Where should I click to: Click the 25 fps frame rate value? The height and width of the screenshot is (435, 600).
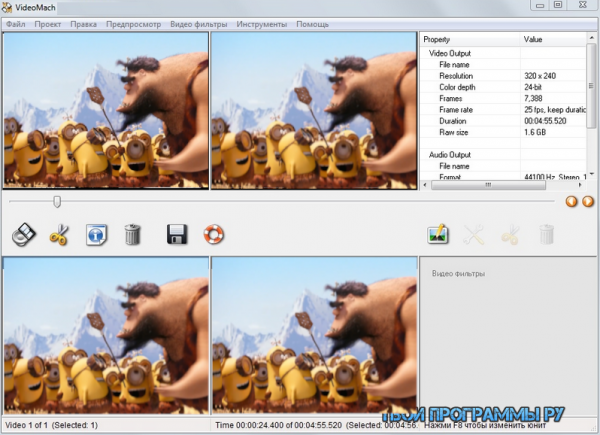555,110
